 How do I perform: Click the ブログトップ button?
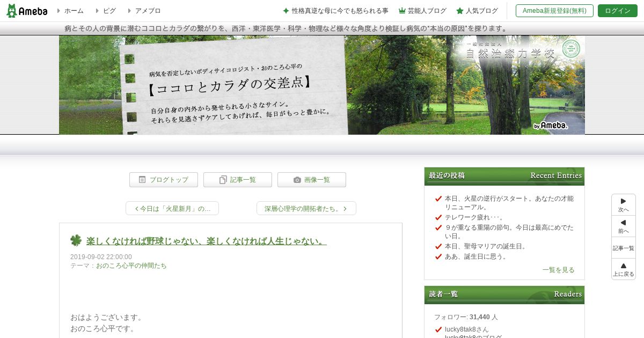tap(164, 180)
